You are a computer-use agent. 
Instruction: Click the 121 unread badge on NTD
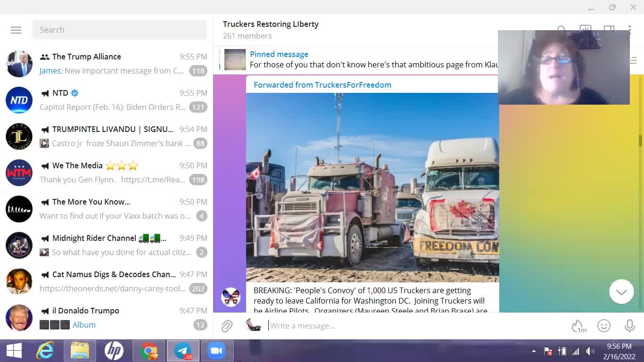(198, 107)
